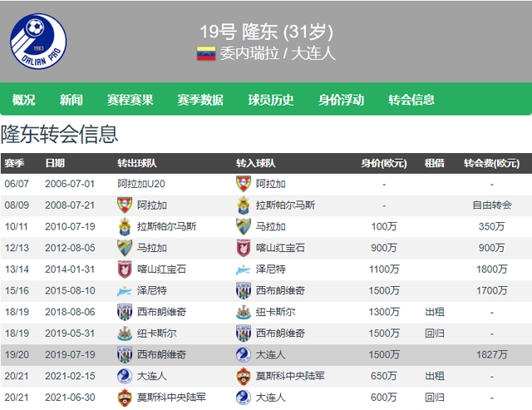Select the 赛季数据 season stats tab
This screenshot has height=410, width=532.
(200, 100)
